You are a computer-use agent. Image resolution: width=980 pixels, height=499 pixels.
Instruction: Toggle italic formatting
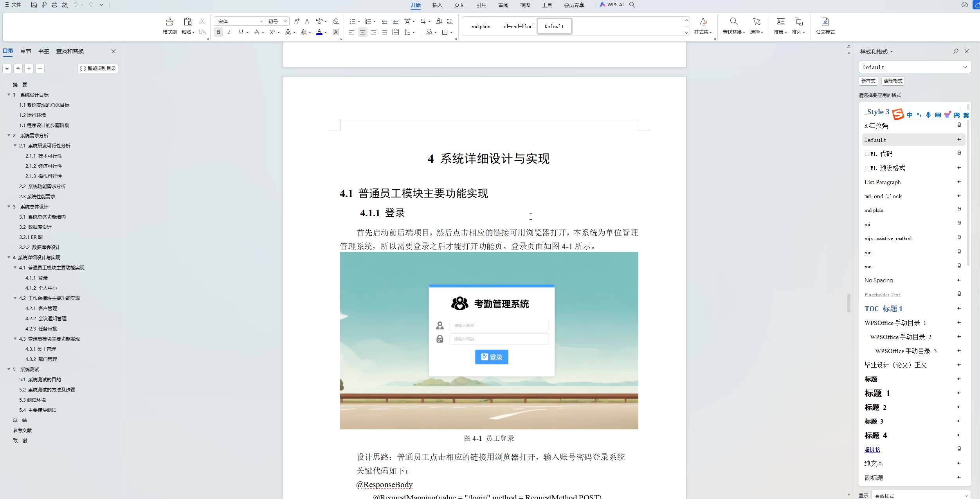click(x=229, y=32)
